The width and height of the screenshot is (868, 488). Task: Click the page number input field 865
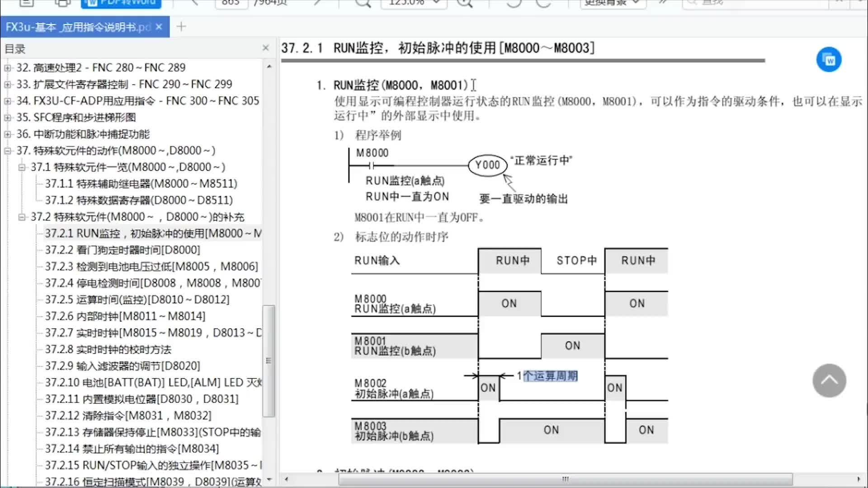(230, 3)
